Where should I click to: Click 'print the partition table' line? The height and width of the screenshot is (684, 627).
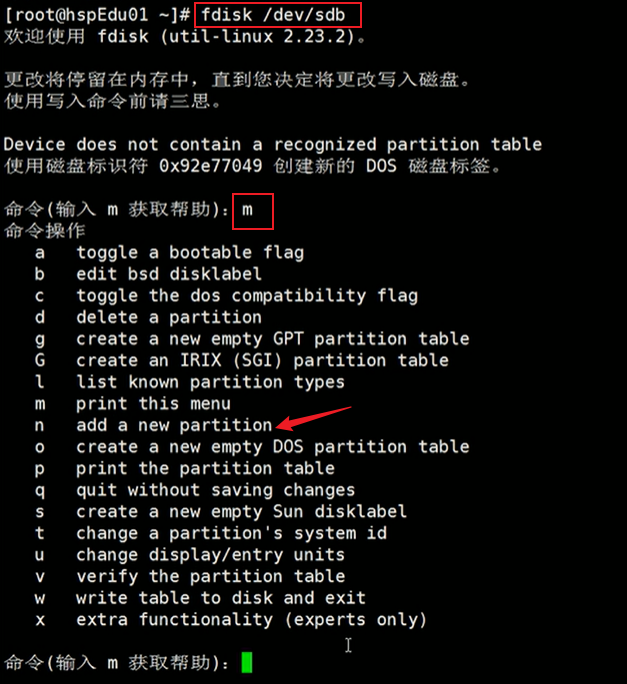[x=205, y=468]
